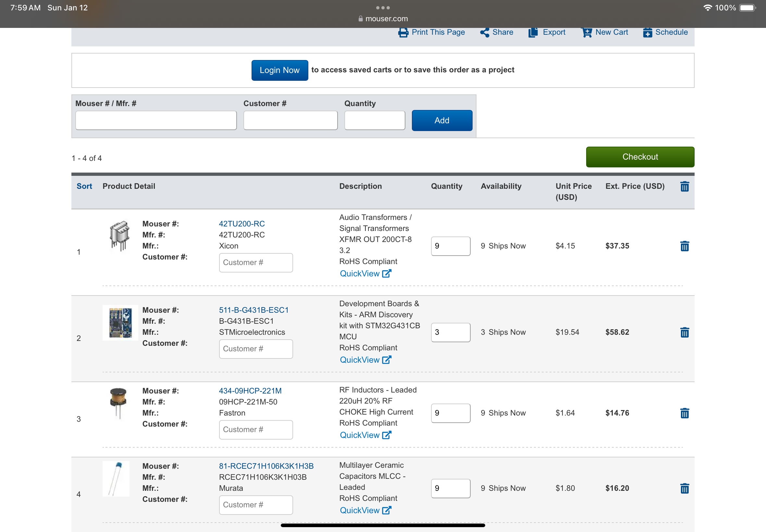The height and width of the screenshot is (532, 766).
Task: Click the $58.62 extended price
Action: coord(617,332)
